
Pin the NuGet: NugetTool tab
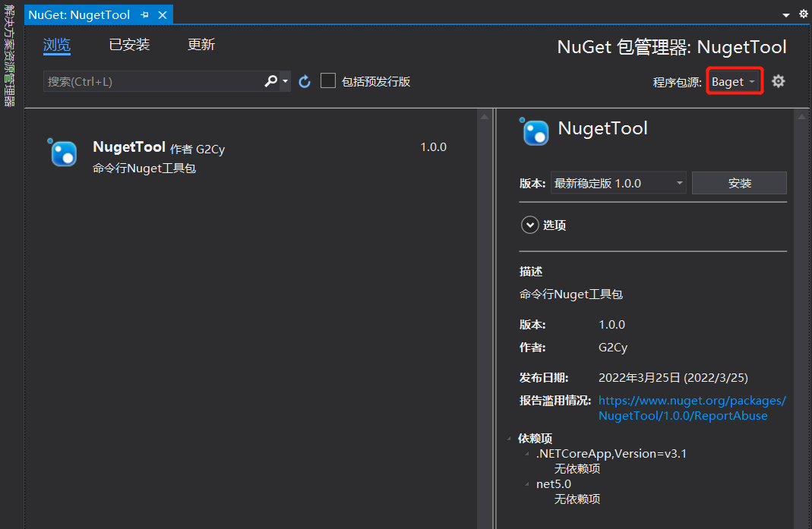pos(144,15)
